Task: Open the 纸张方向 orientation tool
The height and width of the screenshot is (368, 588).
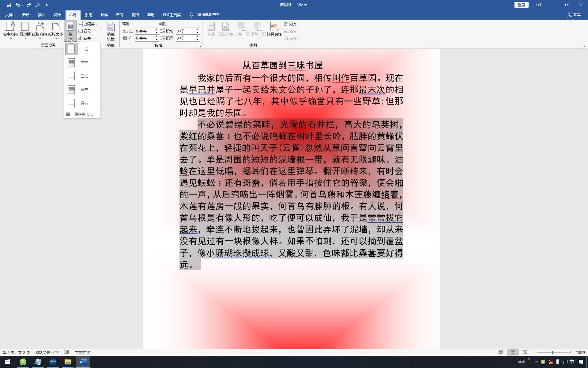Action: click(x=40, y=30)
